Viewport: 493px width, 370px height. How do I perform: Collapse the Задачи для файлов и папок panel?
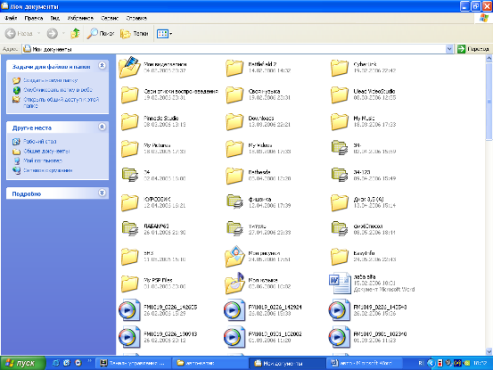(102, 66)
